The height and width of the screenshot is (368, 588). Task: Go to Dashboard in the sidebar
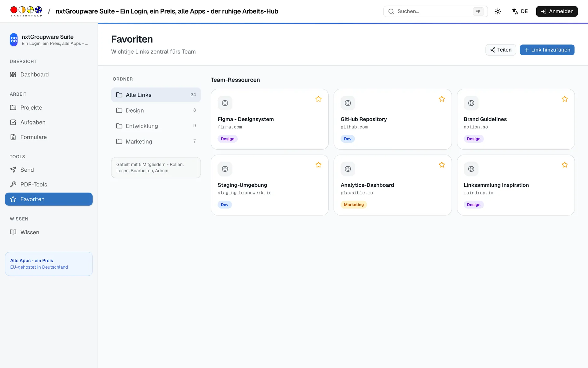(49, 75)
